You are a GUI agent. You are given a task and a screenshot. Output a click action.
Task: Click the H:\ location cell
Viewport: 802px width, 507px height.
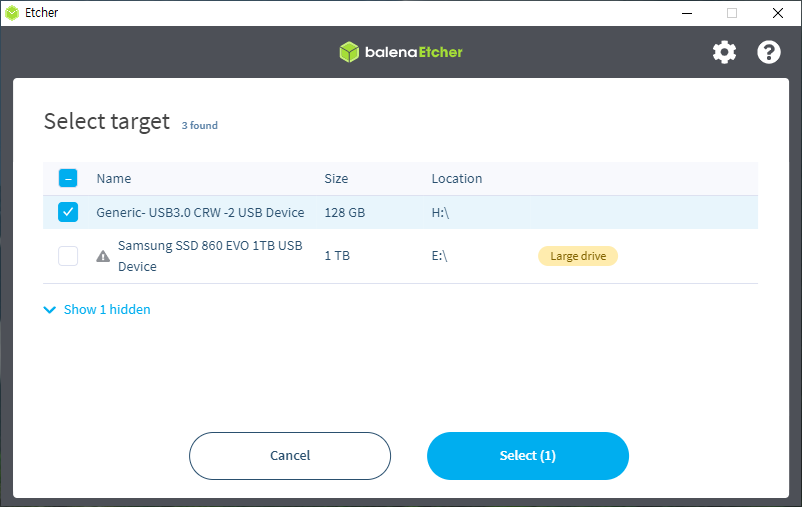[x=440, y=212]
